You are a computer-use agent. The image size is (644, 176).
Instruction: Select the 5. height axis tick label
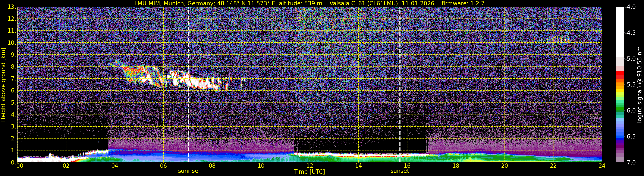click(13, 102)
